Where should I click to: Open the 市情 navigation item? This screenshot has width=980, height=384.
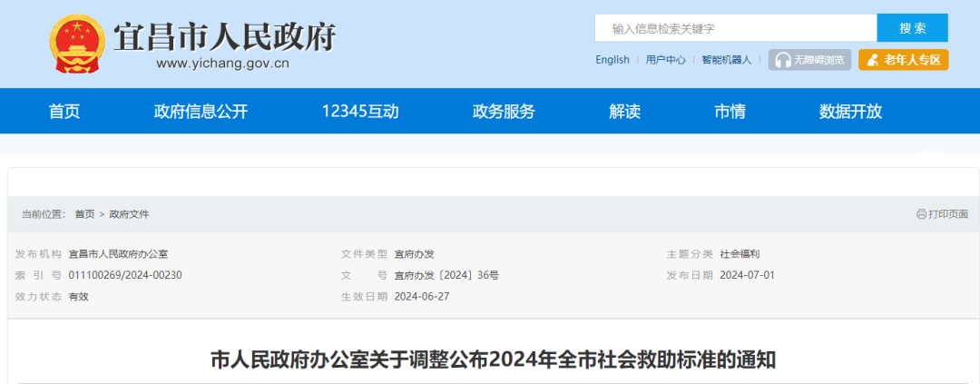730,112
